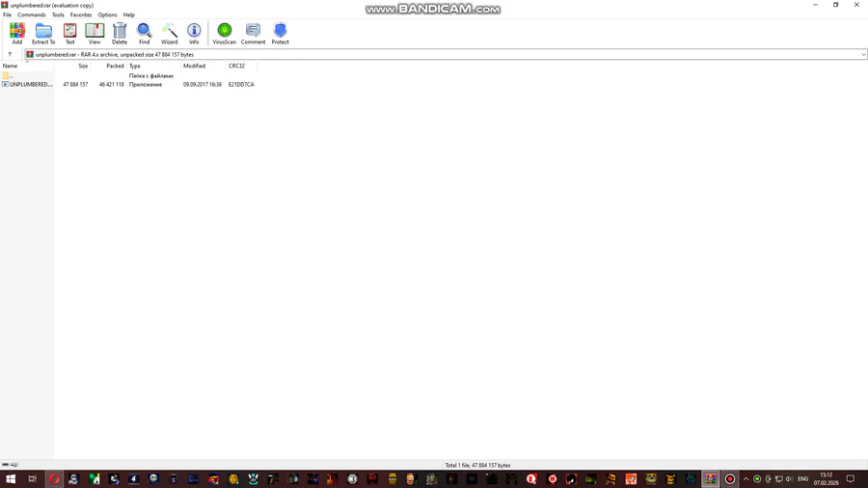This screenshot has height=488, width=868.
Task: Switch to Opera browser in taskbar
Action: (x=54, y=479)
